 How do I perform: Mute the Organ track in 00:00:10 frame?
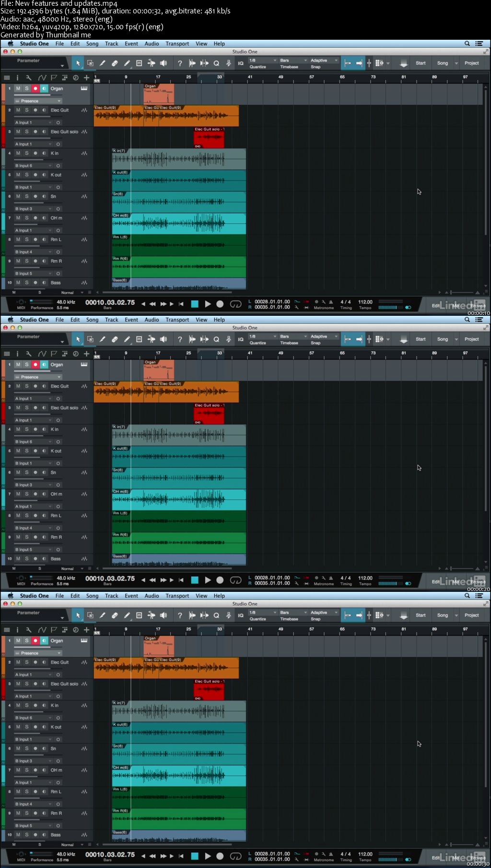[18, 89]
